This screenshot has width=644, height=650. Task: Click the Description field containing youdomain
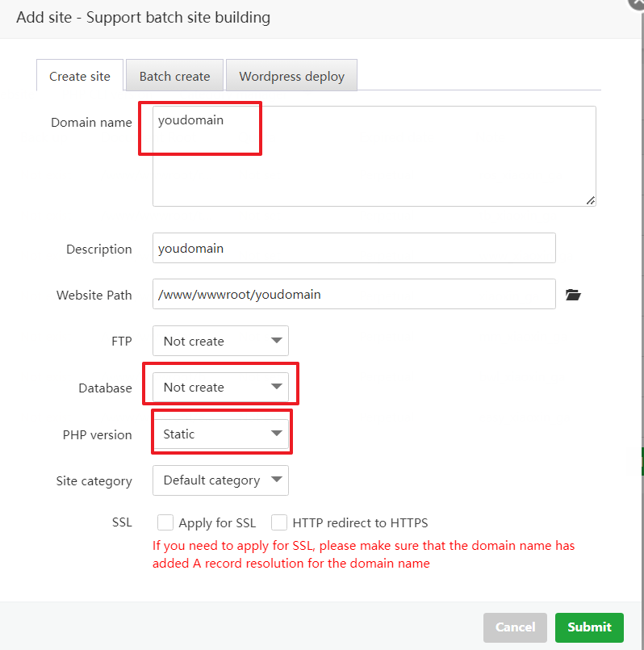point(353,248)
